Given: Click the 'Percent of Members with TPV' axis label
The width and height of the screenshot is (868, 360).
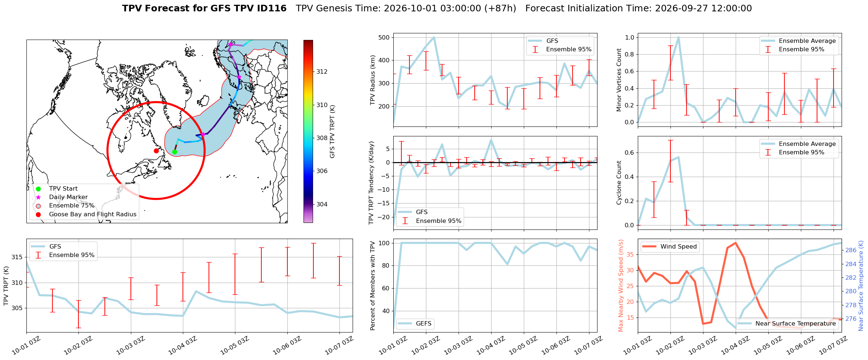Looking at the screenshot, I should coord(373,286).
